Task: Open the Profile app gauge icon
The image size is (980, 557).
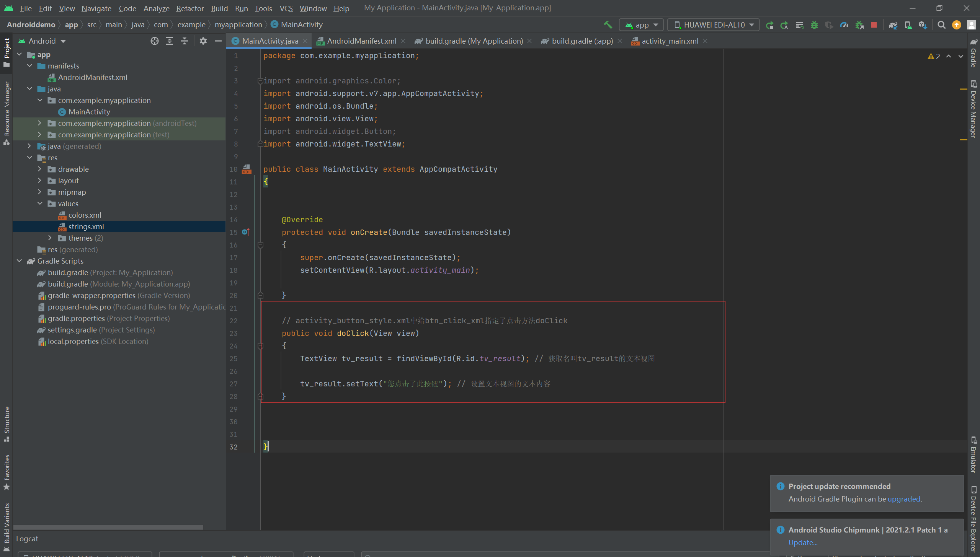Action: [x=844, y=25]
